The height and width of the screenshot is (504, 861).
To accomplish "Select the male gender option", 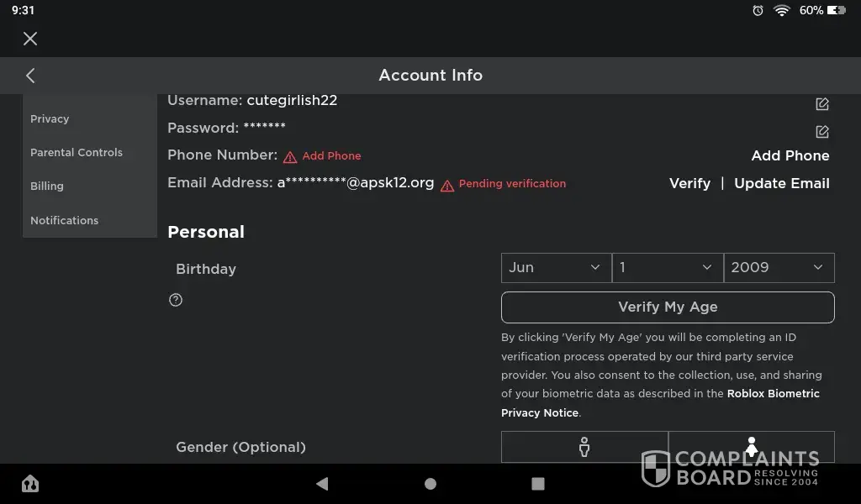I will pos(584,447).
